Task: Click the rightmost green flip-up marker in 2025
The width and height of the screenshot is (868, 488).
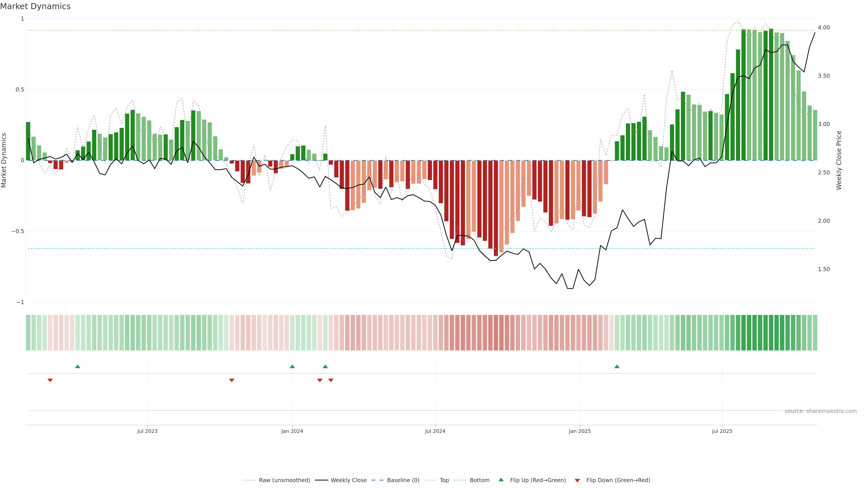Action: pyautogui.click(x=617, y=366)
